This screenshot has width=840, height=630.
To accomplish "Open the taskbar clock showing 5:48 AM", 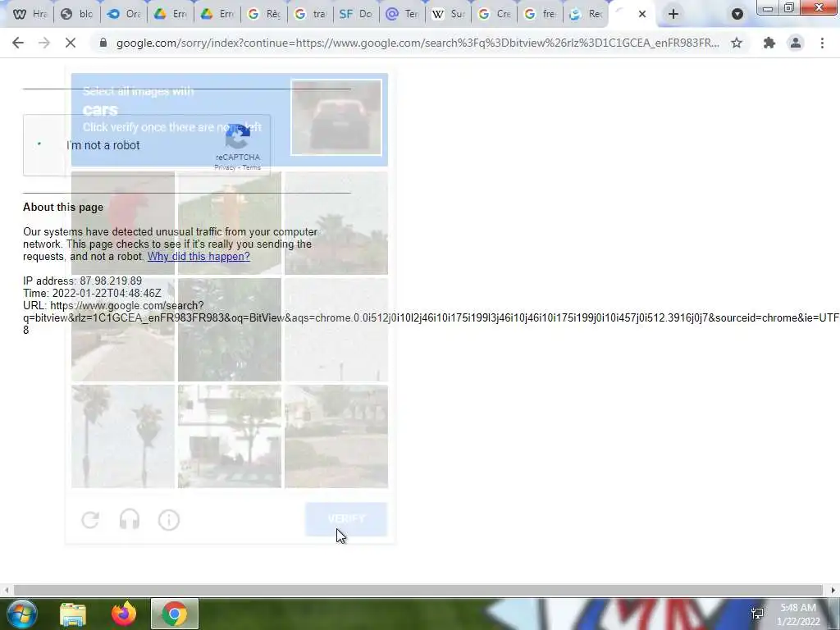I will pyautogui.click(x=798, y=614).
